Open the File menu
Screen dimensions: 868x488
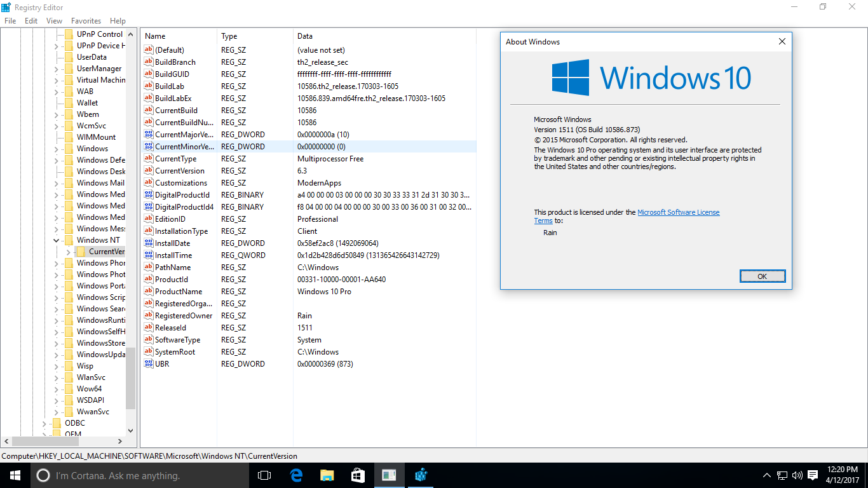coord(10,21)
